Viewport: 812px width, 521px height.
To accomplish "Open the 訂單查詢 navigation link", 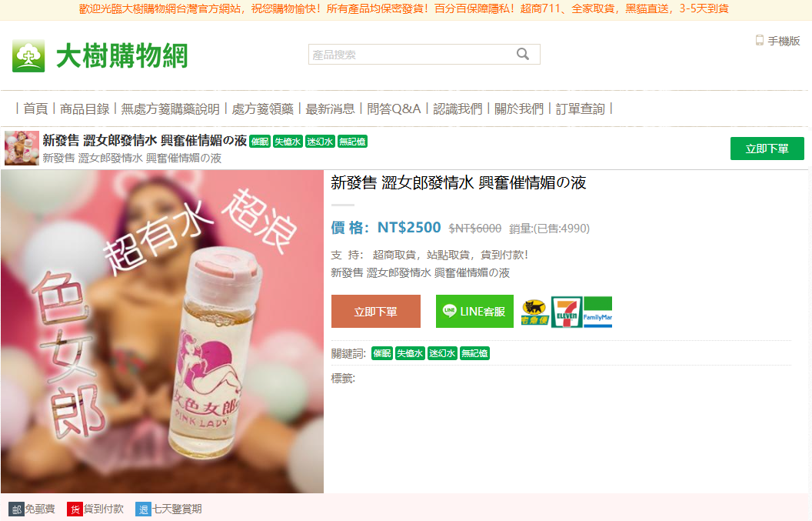I will point(580,109).
